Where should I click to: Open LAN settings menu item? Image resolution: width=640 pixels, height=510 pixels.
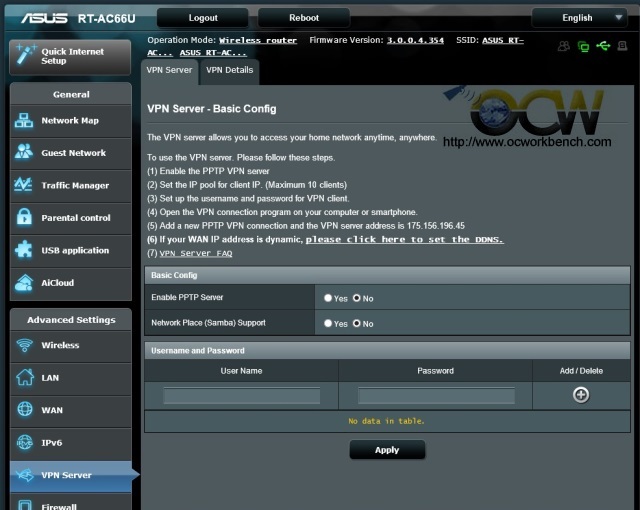tap(71, 378)
